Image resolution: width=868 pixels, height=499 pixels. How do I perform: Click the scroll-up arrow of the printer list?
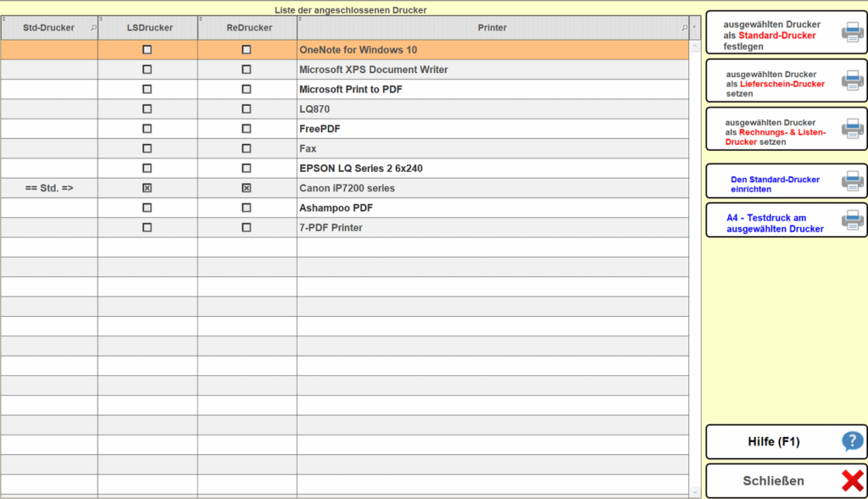coord(695,46)
